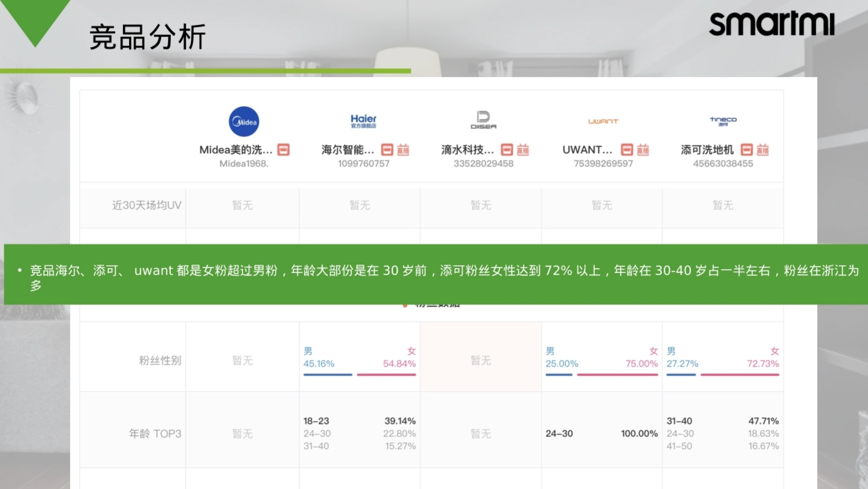Click Haier female percentage 54.84%
The height and width of the screenshot is (489, 868).
pyautogui.click(x=399, y=363)
